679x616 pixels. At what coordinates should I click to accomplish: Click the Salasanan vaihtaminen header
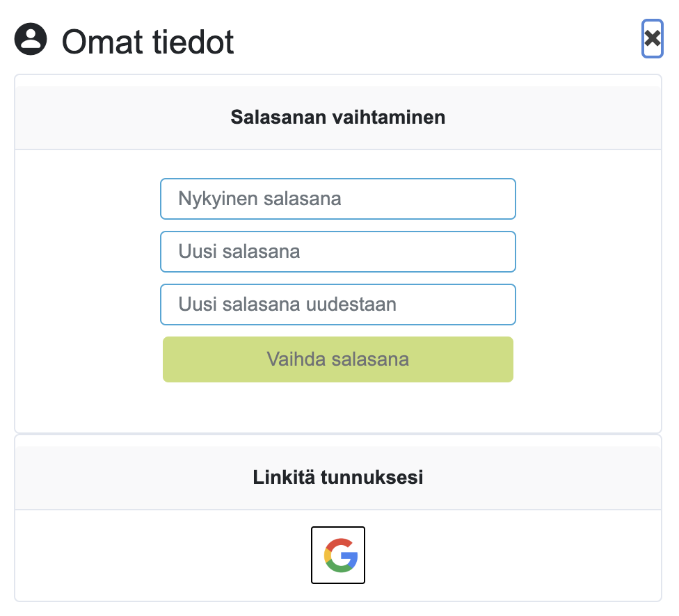point(338,117)
